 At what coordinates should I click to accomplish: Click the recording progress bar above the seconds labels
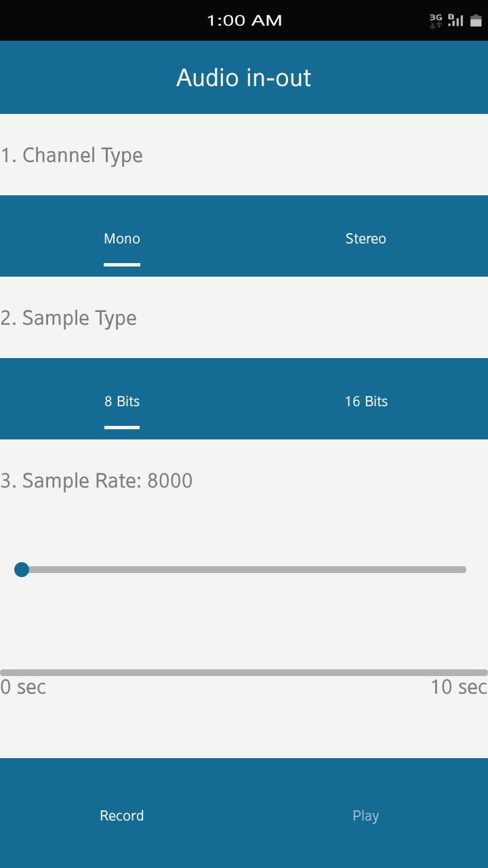(244, 673)
